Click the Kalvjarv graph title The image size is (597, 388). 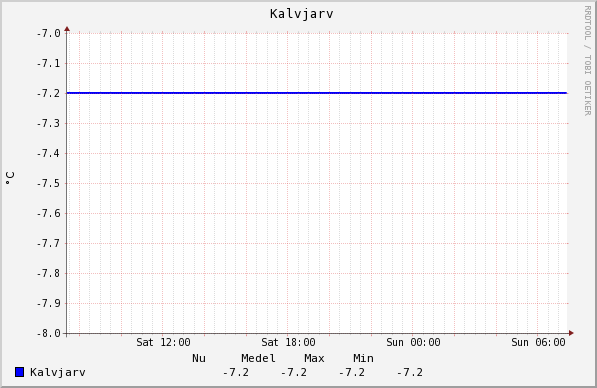(302, 14)
